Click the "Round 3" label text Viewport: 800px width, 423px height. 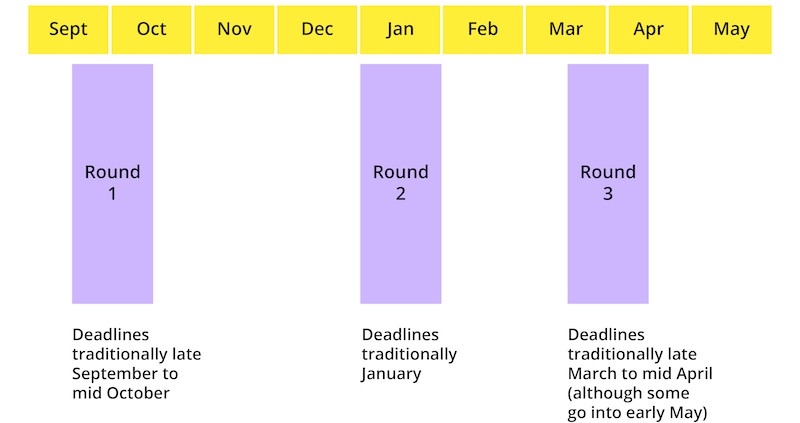[607, 182]
